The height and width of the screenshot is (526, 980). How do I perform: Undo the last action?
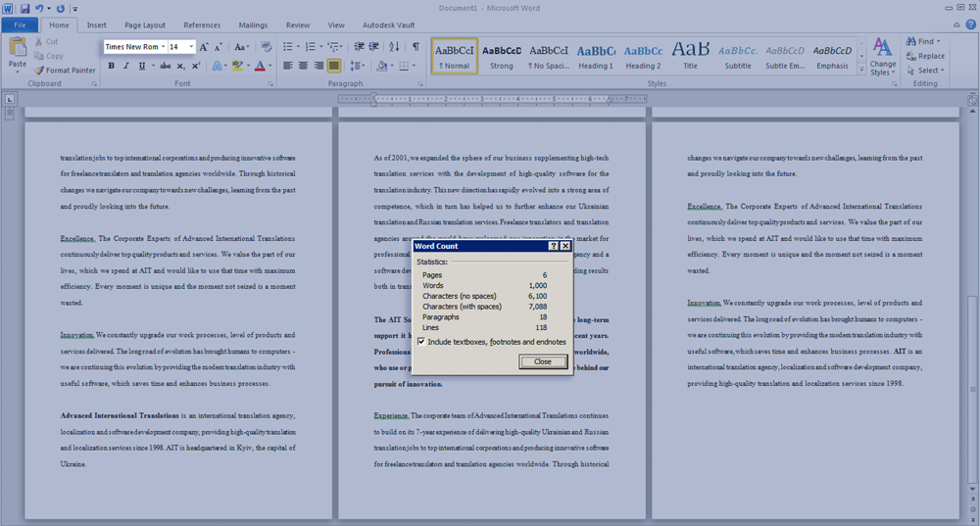(x=39, y=9)
